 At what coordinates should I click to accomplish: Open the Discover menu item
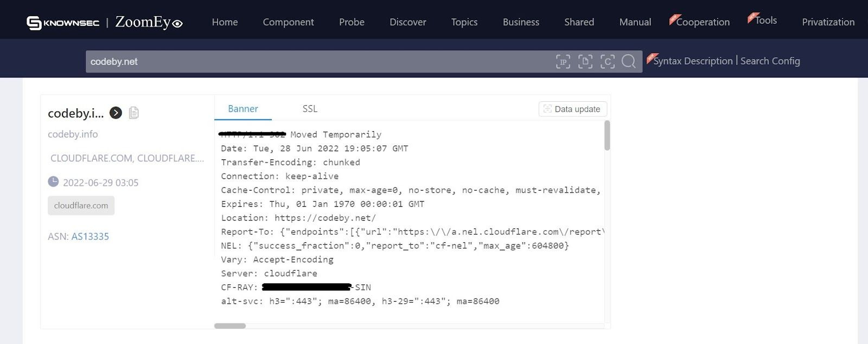click(x=408, y=22)
